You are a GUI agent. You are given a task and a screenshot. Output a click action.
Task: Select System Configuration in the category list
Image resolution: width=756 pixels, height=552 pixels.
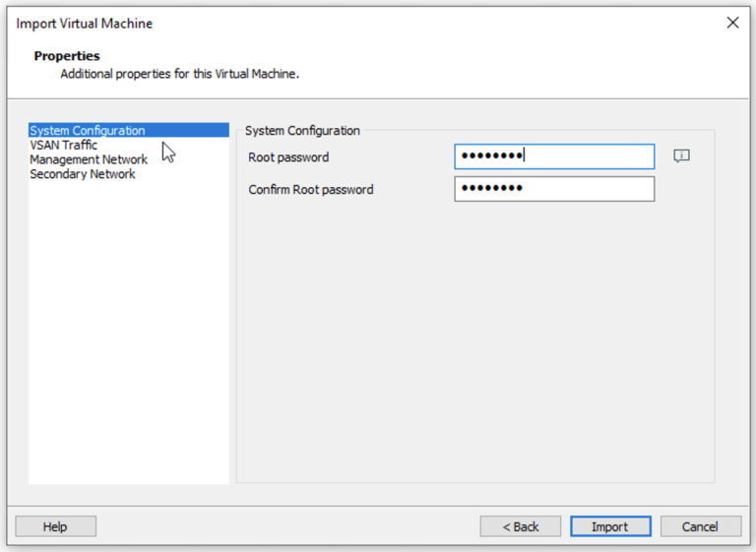click(x=88, y=130)
